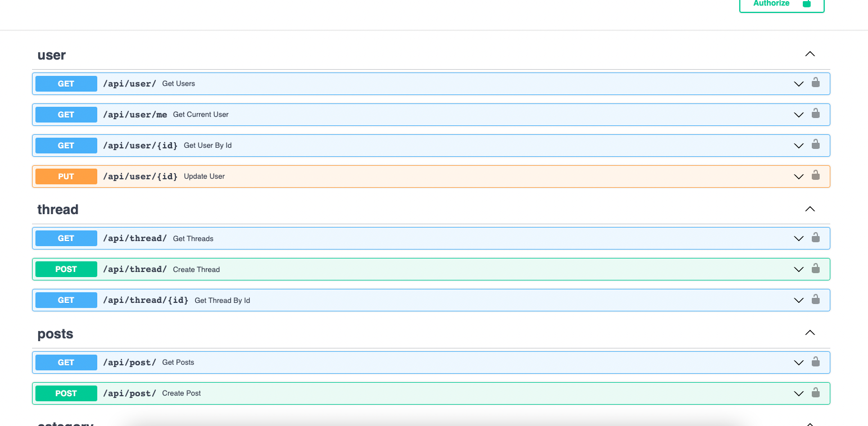The height and width of the screenshot is (426, 868).
Task: Click GET badge for Get User By Id
Action: (66, 146)
